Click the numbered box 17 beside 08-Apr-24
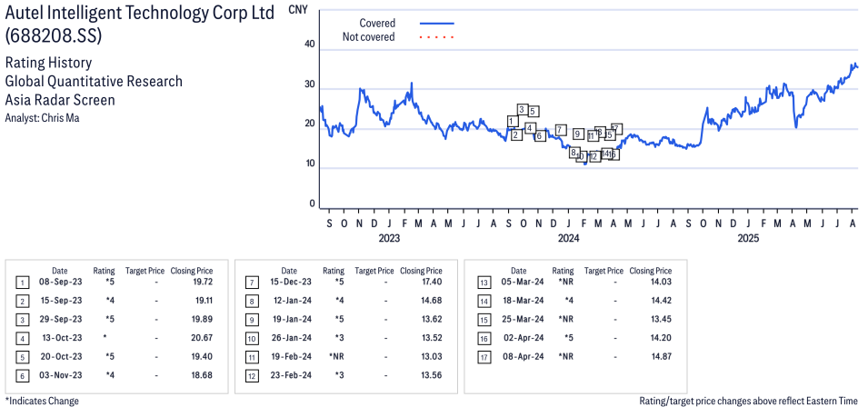Viewport: 868px width, 407px height. pyautogui.click(x=484, y=357)
